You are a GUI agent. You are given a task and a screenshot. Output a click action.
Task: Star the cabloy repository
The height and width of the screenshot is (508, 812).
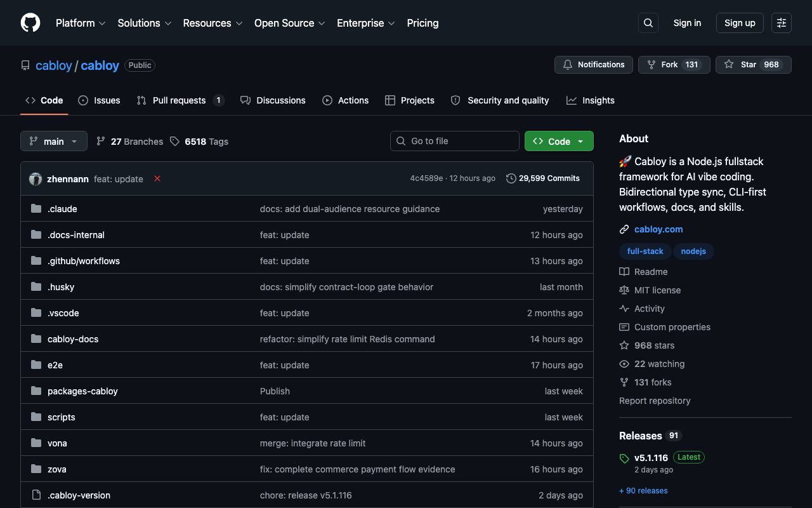click(754, 65)
